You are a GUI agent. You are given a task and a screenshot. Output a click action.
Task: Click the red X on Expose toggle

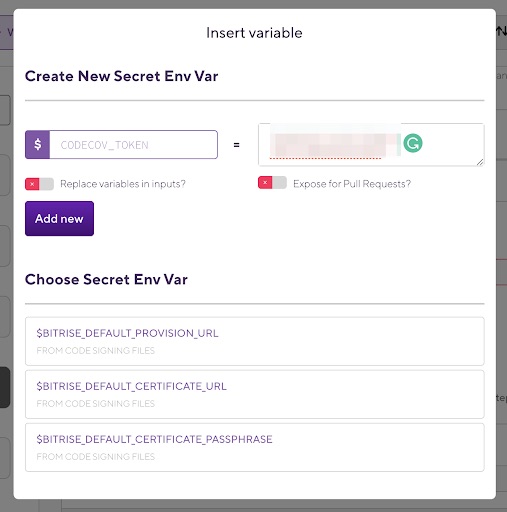265,183
